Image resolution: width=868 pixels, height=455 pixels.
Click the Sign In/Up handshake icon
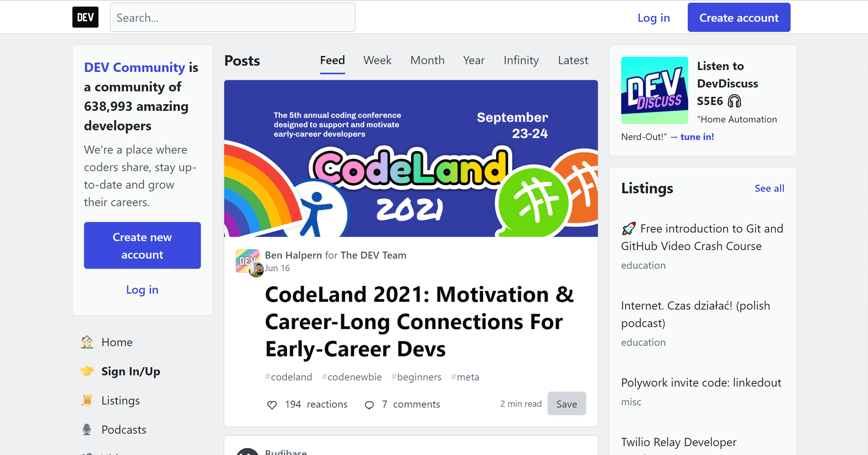pyautogui.click(x=87, y=371)
